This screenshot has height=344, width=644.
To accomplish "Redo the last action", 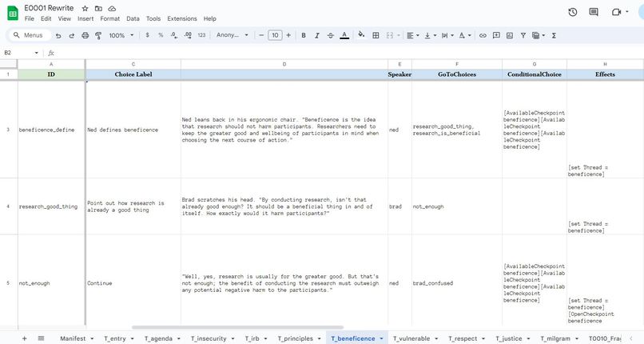I will [x=71, y=35].
